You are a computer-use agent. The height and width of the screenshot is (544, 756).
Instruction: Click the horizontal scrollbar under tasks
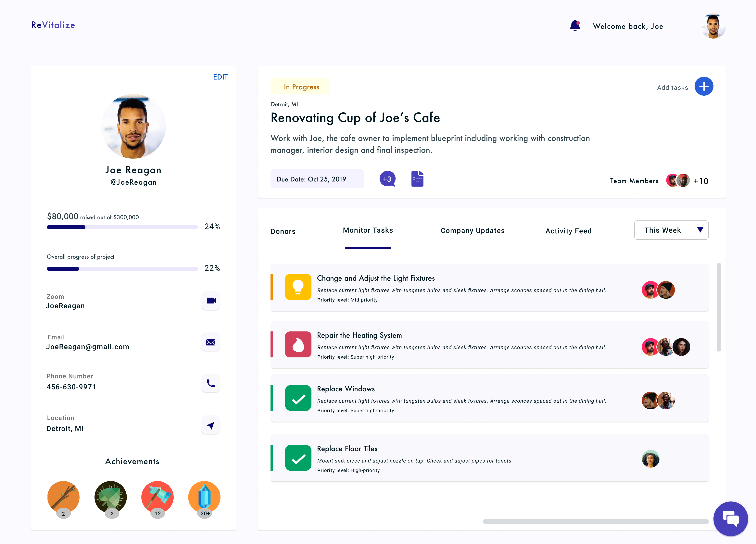click(x=596, y=522)
